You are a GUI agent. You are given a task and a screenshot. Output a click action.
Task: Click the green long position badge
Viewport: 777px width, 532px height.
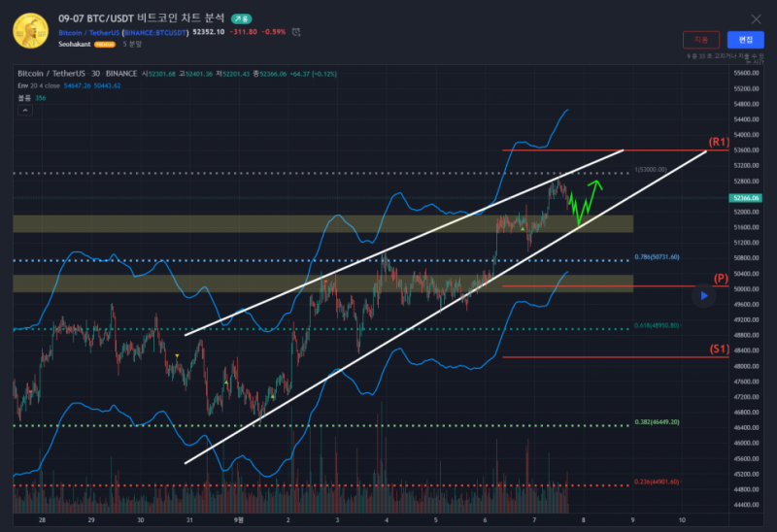click(x=242, y=18)
